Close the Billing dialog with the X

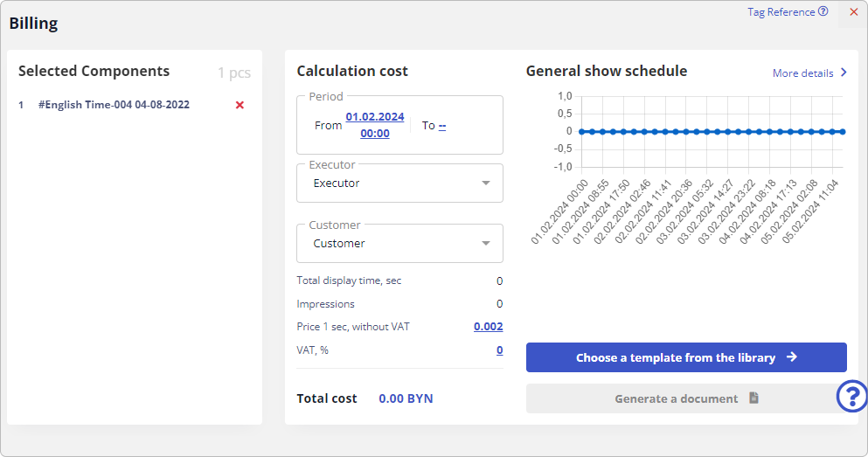[853, 12]
